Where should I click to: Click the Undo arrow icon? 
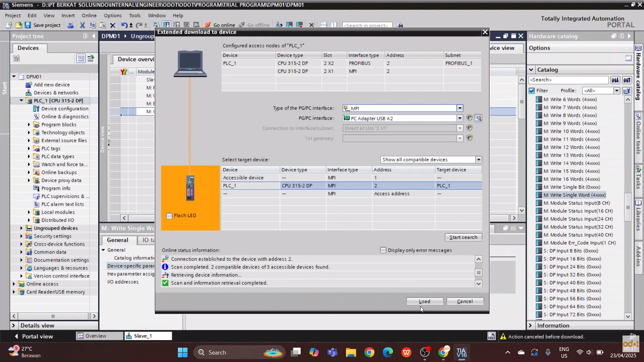click(x=124, y=25)
